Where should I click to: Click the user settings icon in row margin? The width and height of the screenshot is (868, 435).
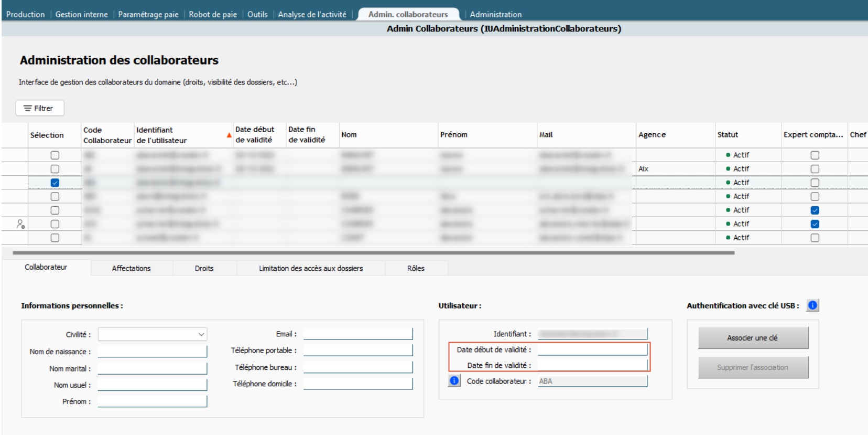click(20, 224)
